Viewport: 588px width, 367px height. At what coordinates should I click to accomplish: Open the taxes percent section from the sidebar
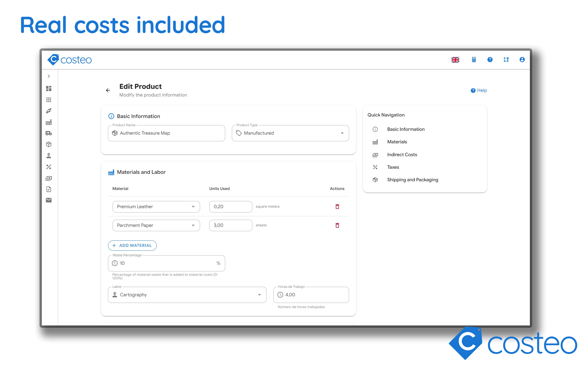(x=49, y=167)
